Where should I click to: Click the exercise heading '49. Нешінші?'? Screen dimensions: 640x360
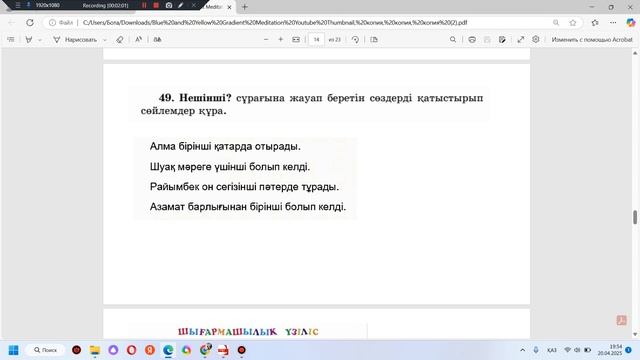[x=195, y=98]
